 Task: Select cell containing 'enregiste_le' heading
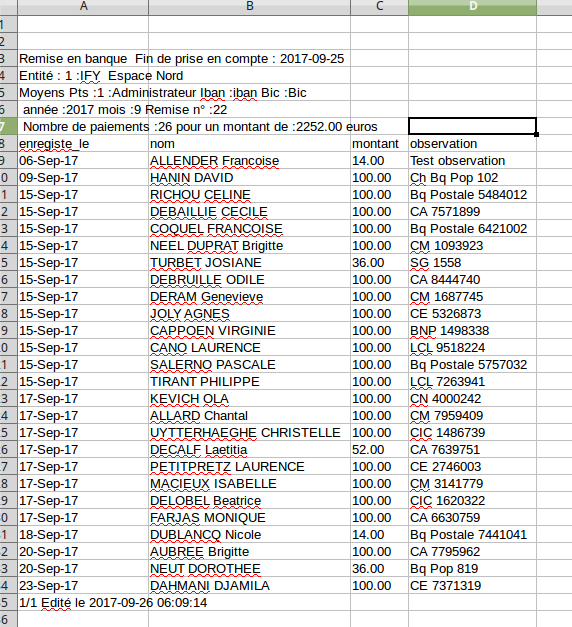(83, 144)
